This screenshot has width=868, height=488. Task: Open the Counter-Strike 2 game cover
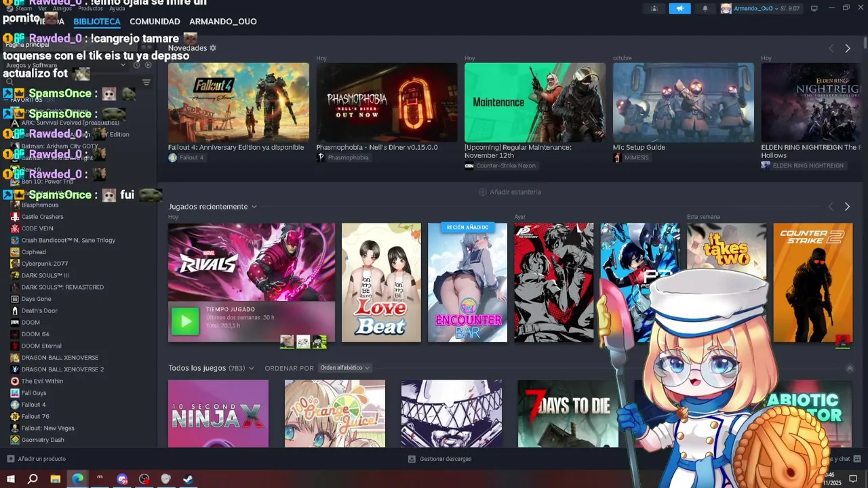pos(813,283)
